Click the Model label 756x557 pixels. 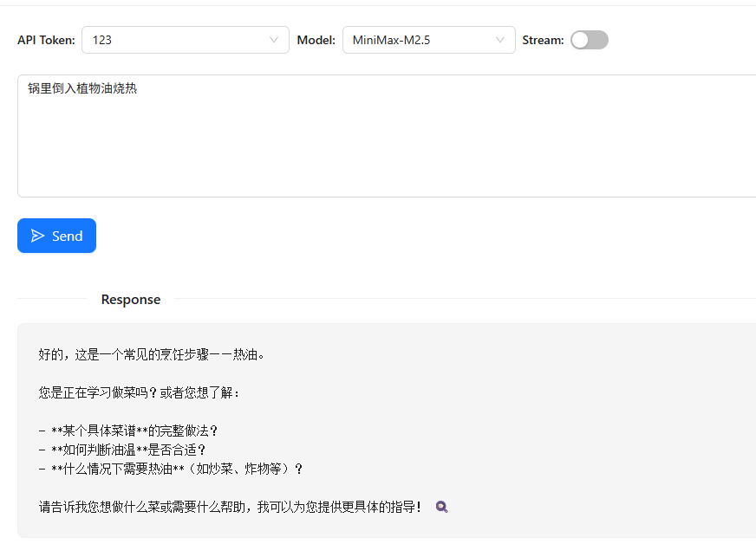point(316,40)
